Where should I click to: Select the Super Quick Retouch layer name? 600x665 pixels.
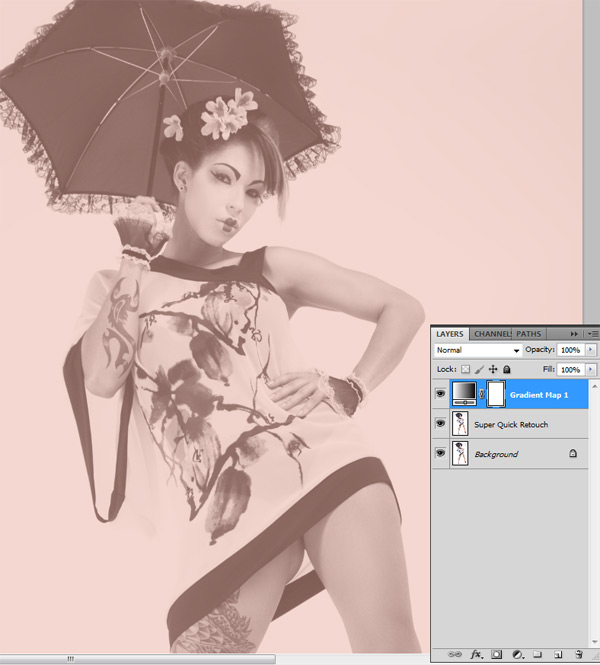(x=511, y=425)
